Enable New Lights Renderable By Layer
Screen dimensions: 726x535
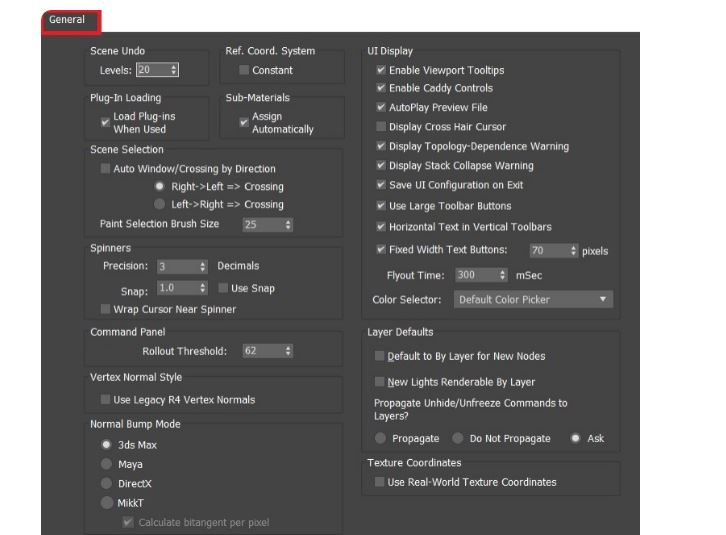[379, 382]
